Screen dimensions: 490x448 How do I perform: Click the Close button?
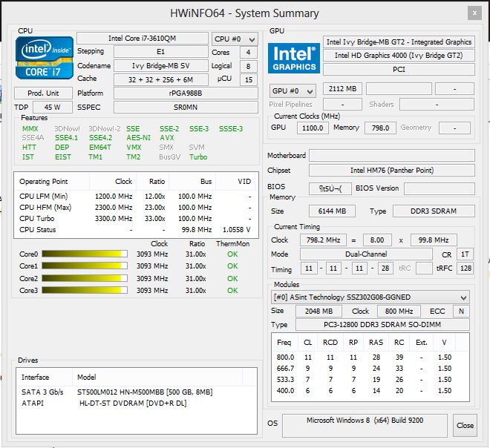465,425
